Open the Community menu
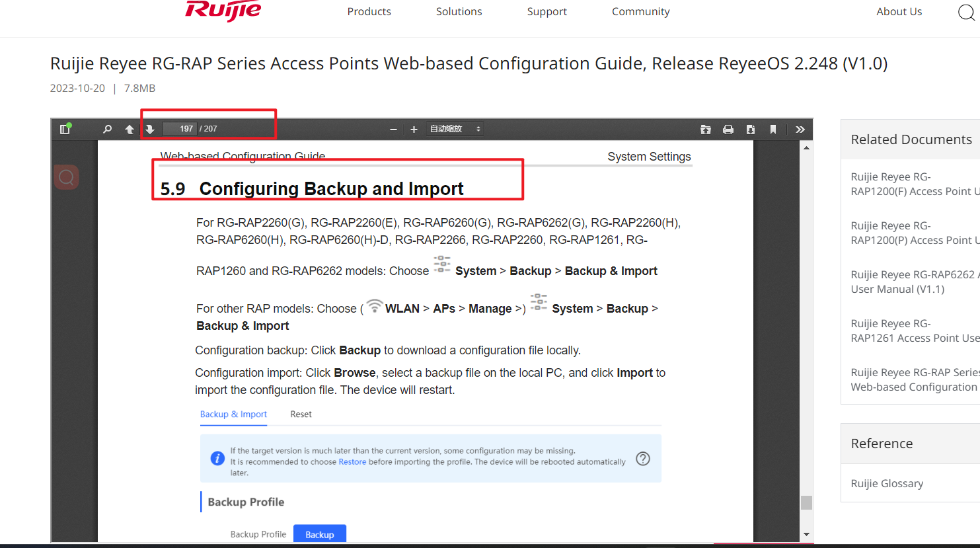Viewport: 980px width, 548px height. point(640,11)
